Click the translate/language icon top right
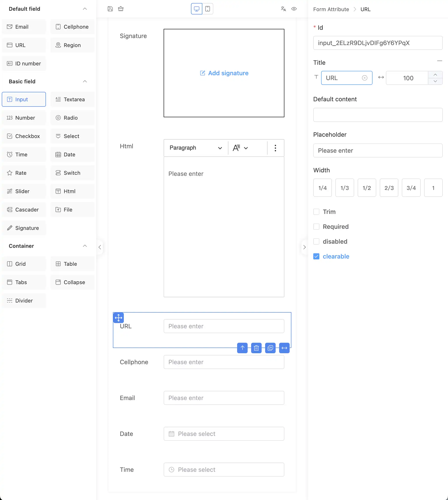The width and height of the screenshot is (448, 500). coord(284,9)
